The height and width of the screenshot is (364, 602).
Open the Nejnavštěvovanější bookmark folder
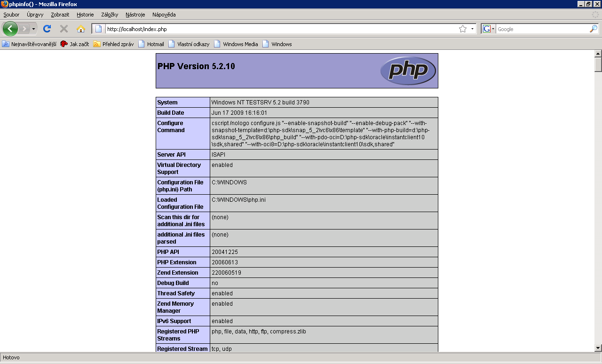29,44
